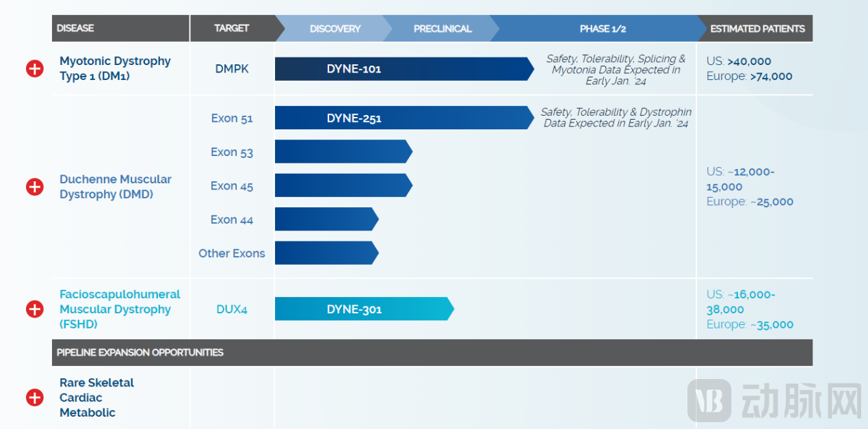Click the Other Exons progress bar
This screenshot has width=868, height=429.
pyautogui.click(x=326, y=253)
